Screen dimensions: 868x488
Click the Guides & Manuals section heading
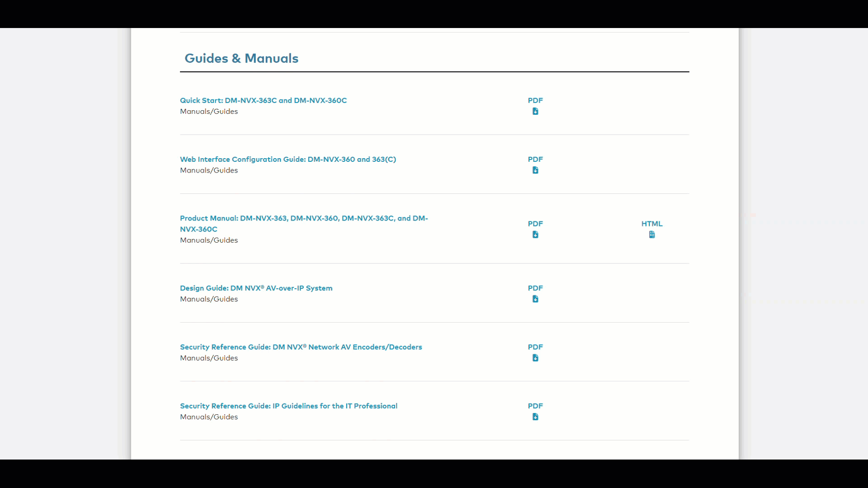(241, 58)
